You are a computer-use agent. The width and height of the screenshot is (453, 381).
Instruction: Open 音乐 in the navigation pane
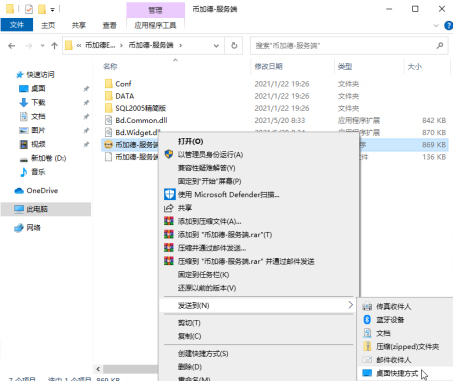tap(38, 172)
